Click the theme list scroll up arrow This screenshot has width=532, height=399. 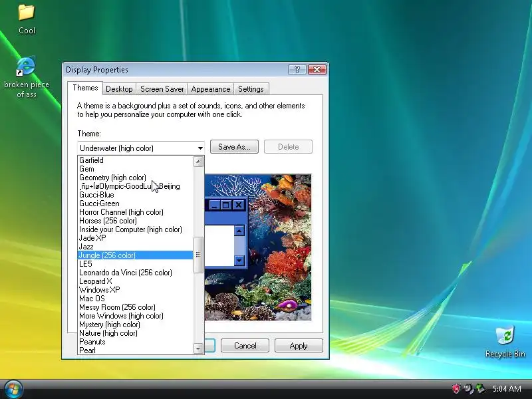[198, 162]
